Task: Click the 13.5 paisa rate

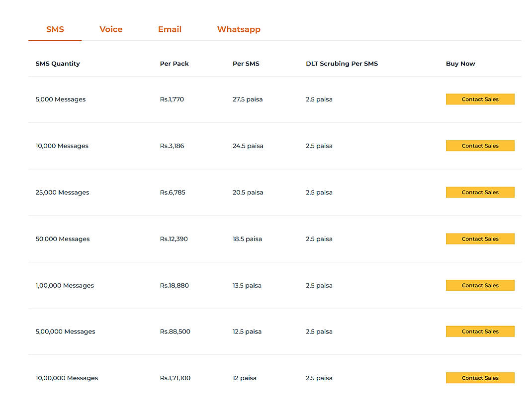Action: pyautogui.click(x=247, y=285)
